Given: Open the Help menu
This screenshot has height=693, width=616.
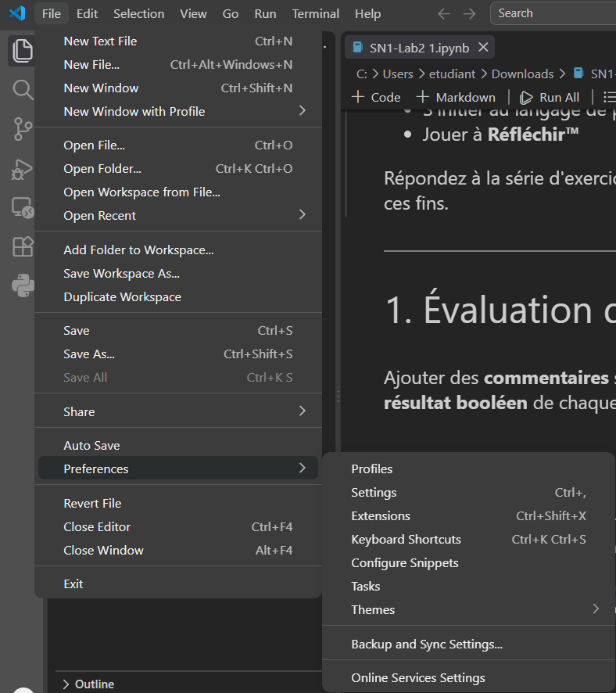Looking at the screenshot, I should coord(367,14).
